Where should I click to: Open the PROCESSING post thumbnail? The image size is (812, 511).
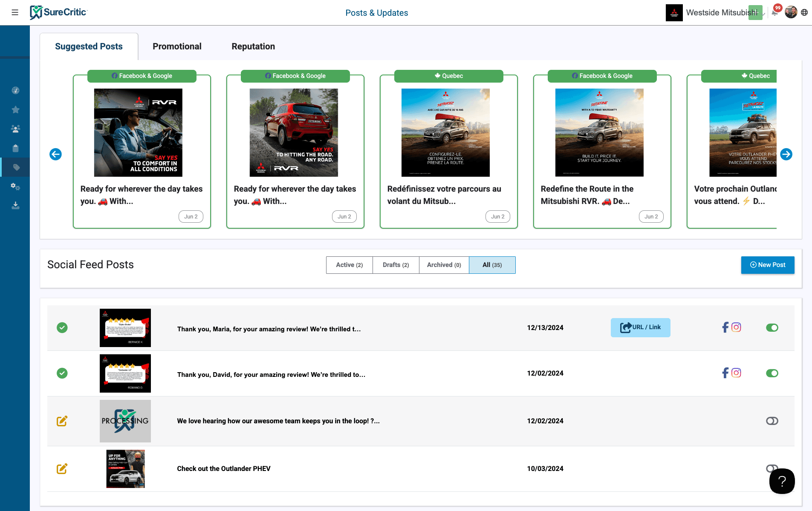(x=125, y=421)
